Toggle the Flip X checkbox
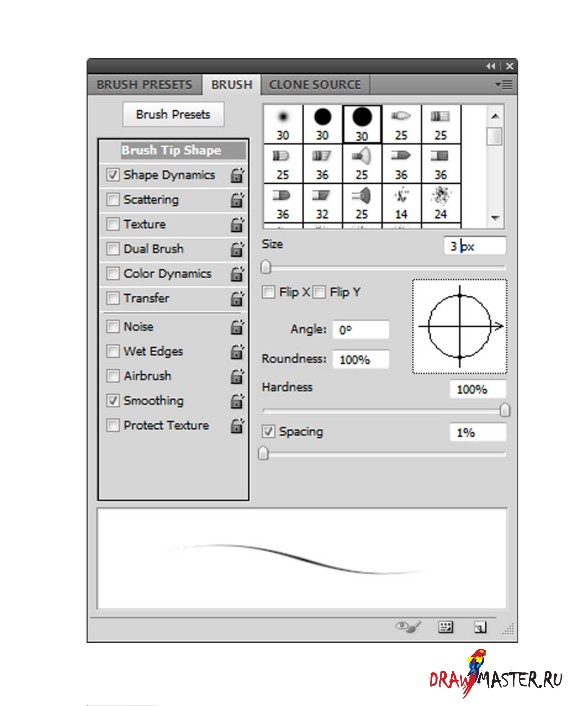570x706 pixels. (268, 292)
